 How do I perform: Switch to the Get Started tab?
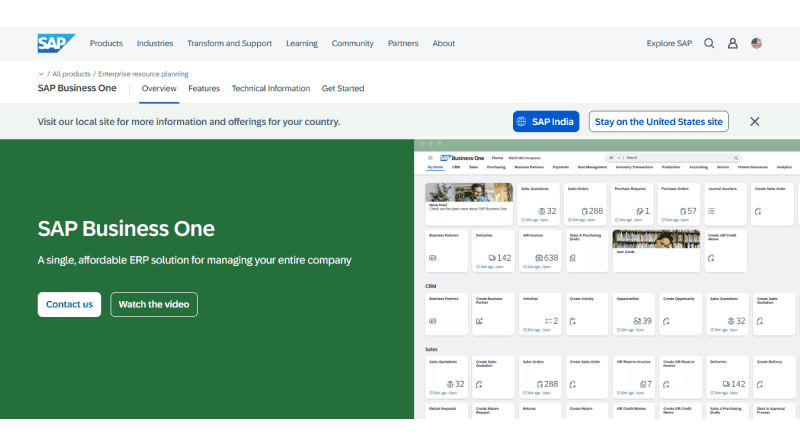[343, 88]
